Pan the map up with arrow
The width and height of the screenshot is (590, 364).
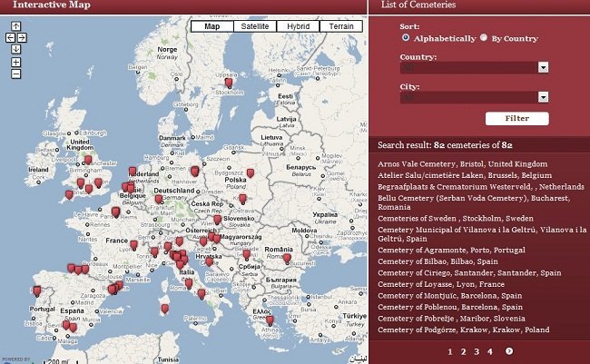pyautogui.click(x=15, y=26)
